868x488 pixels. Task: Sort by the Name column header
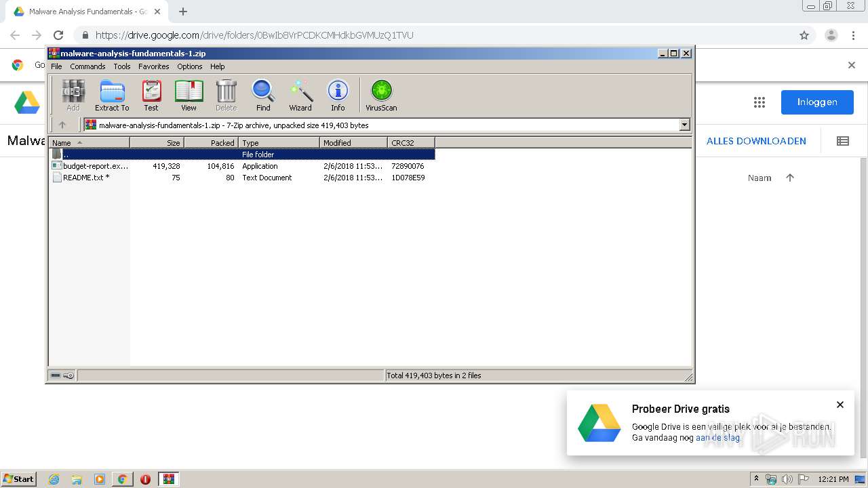(89, 142)
